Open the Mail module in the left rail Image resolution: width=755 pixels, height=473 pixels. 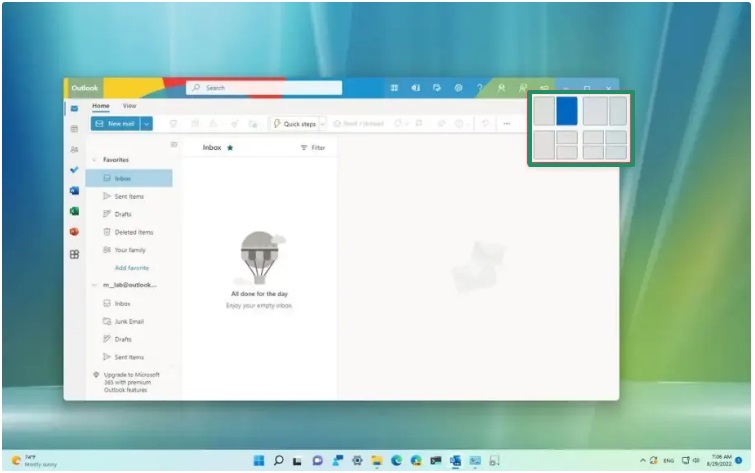pos(74,108)
